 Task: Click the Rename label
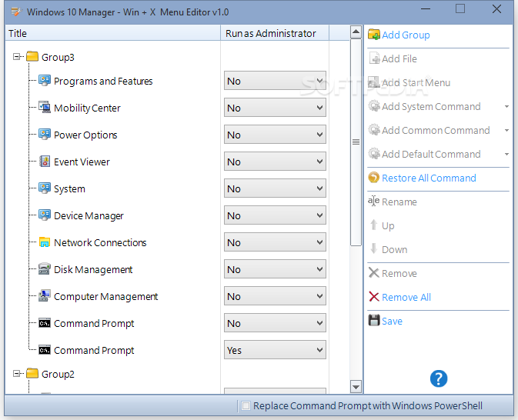coord(399,202)
